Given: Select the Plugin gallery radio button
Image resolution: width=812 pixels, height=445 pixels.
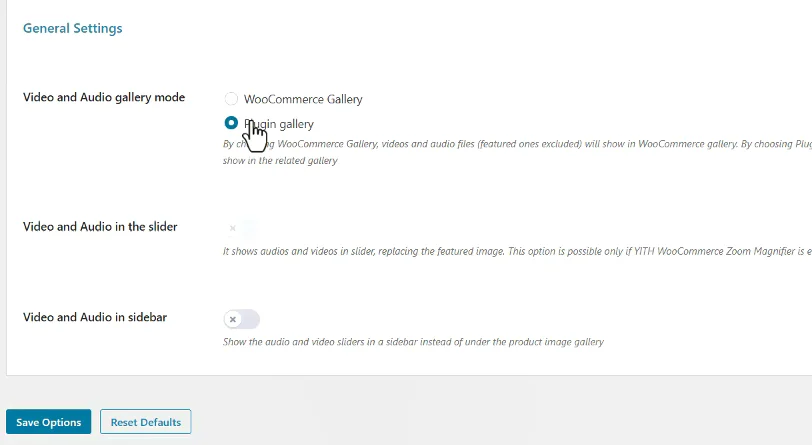Looking at the screenshot, I should (x=231, y=123).
